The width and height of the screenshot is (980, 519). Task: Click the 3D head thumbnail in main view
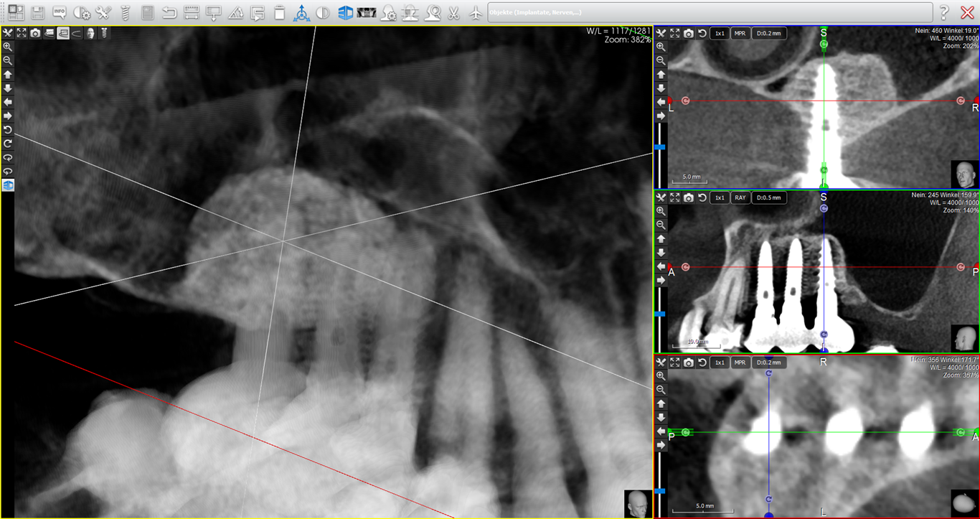pos(636,502)
